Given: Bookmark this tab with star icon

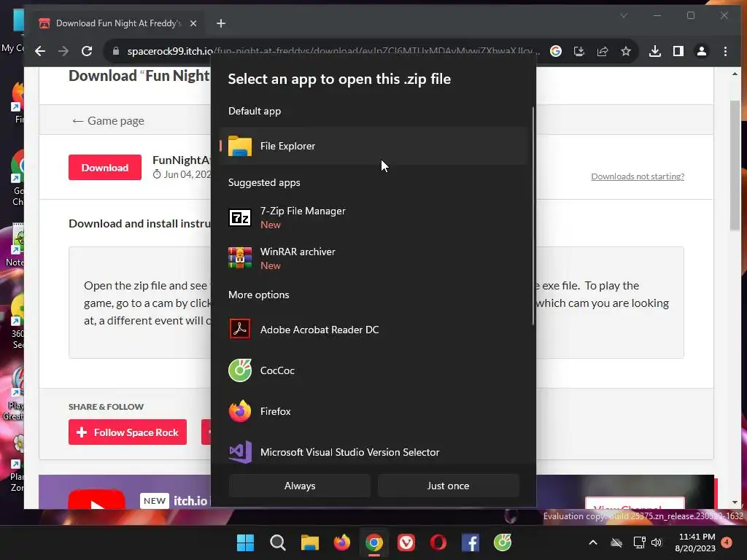Looking at the screenshot, I should point(625,52).
